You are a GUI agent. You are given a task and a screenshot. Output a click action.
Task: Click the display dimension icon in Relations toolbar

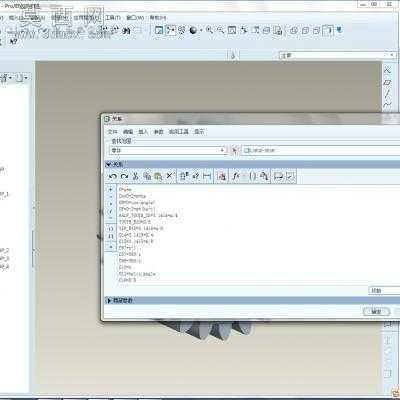pyautogui.click(x=207, y=176)
